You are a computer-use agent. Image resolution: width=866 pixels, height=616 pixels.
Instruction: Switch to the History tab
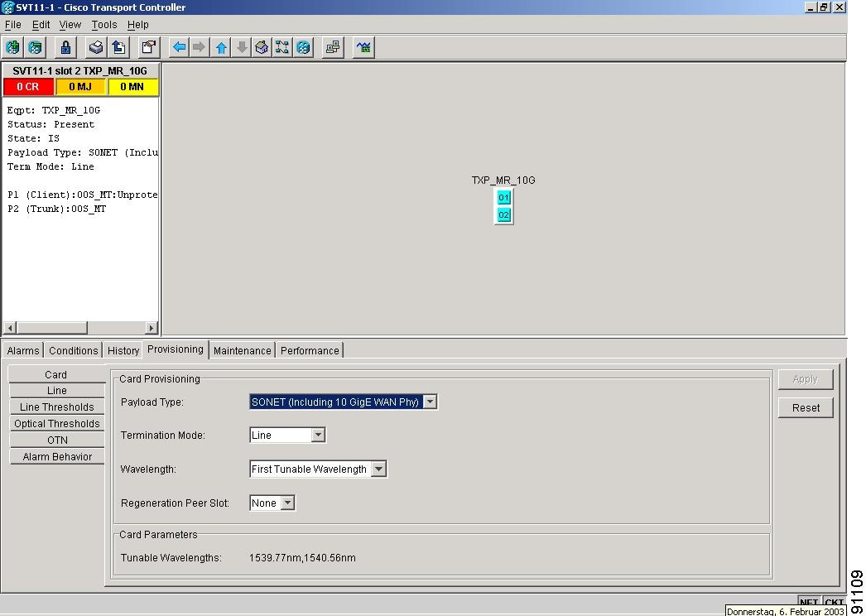tap(123, 351)
